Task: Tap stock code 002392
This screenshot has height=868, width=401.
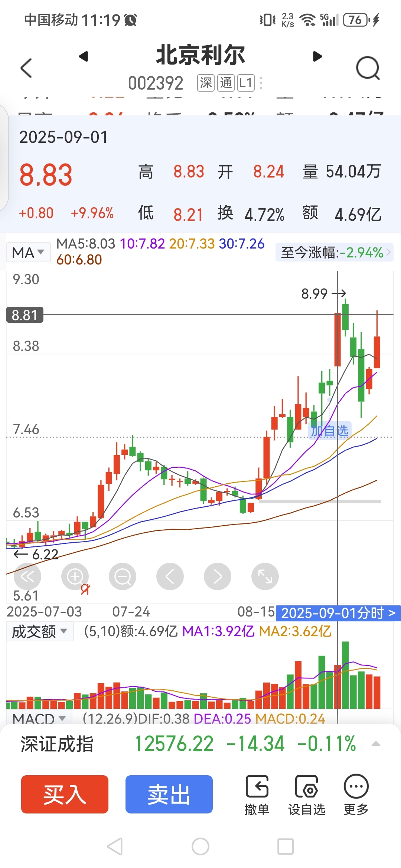Action: [x=156, y=83]
